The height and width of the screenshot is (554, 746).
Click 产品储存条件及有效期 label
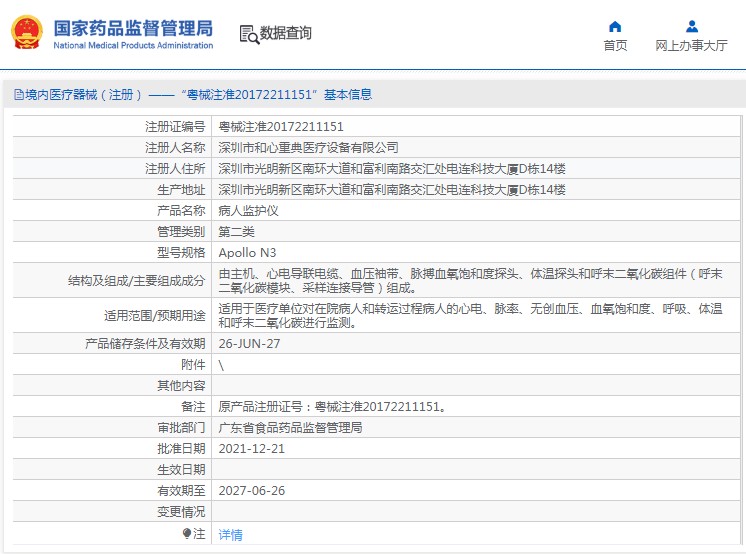tap(145, 344)
